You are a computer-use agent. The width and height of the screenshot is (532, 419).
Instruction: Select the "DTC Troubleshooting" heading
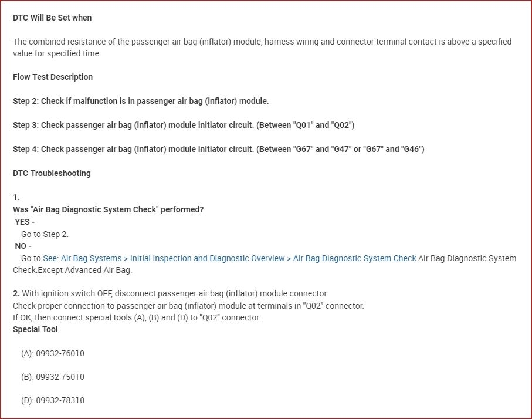[x=52, y=173]
